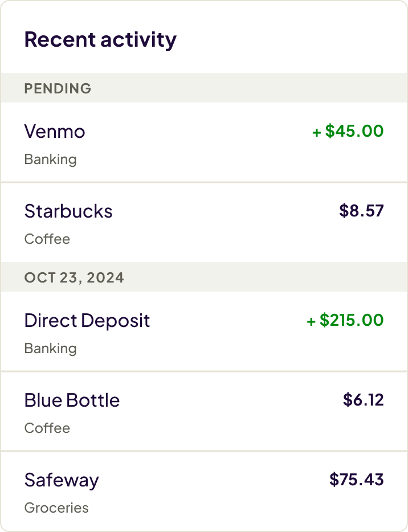Image resolution: width=408 pixels, height=532 pixels.
Task: Click the plus sign before $215.00
Action: pos(311,322)
